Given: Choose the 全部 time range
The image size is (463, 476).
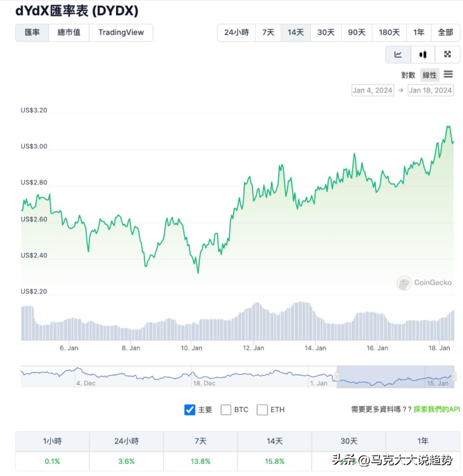Looking at the screenshot, I should [445, 32].
